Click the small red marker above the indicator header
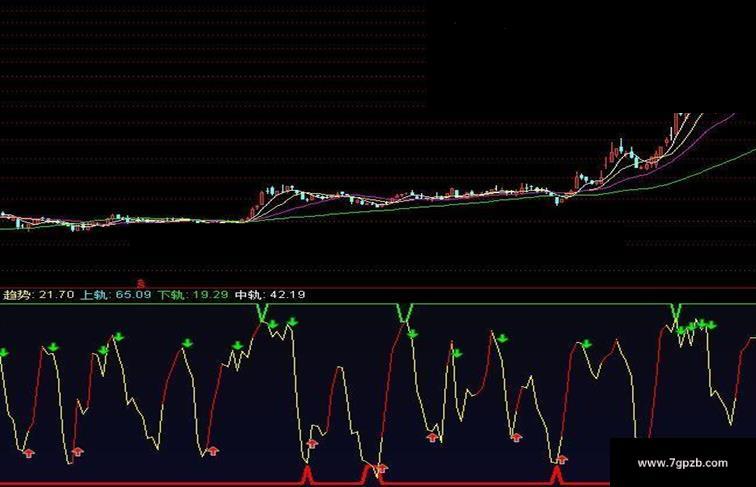This screenshot has height=487, width=756. (x=141, y=284)
